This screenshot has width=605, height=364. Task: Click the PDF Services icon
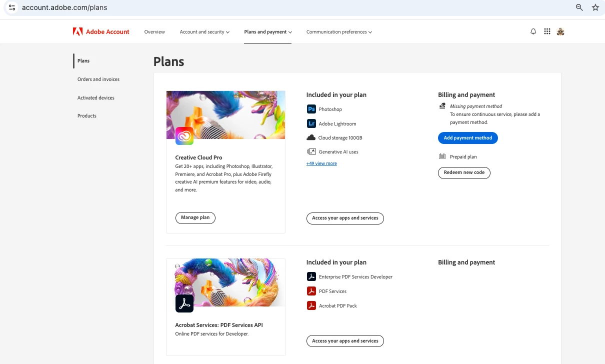coord(311,291)
